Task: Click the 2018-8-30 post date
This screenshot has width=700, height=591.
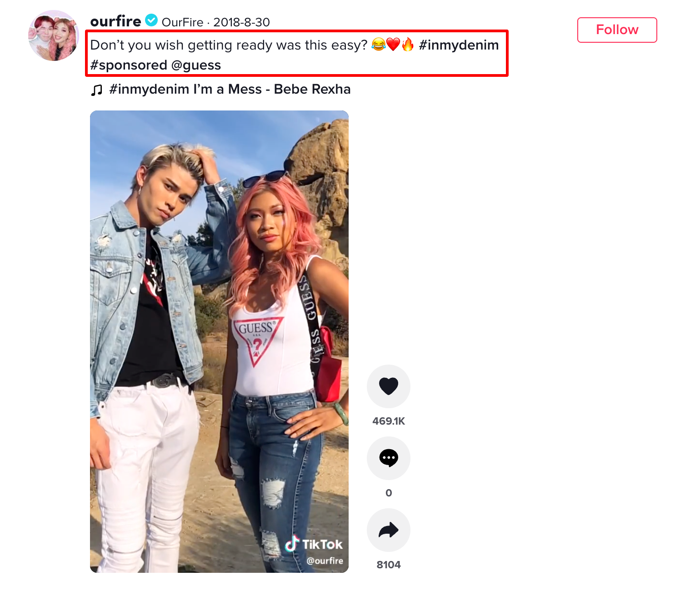Action: coord(241,22)
